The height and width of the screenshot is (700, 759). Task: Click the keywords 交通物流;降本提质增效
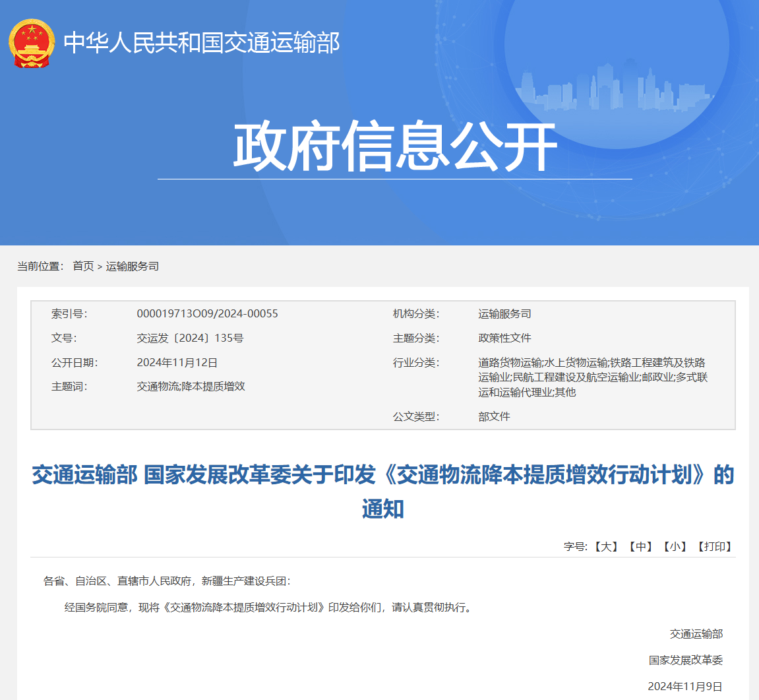coord(191,386)
